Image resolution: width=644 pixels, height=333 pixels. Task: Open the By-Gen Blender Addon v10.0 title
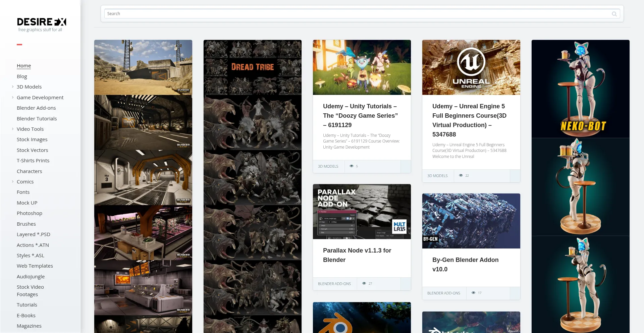pyautogui.click(x=466, y=265)
